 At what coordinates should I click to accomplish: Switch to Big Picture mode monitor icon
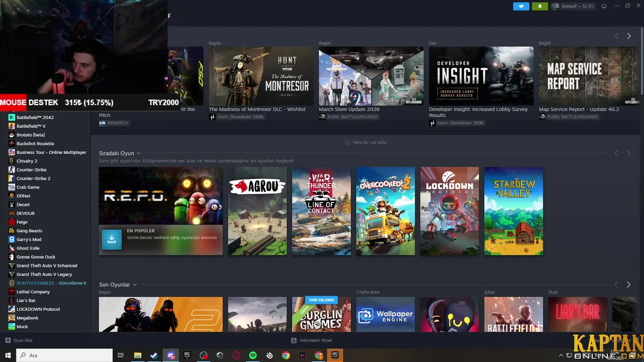tap(604, 6)
